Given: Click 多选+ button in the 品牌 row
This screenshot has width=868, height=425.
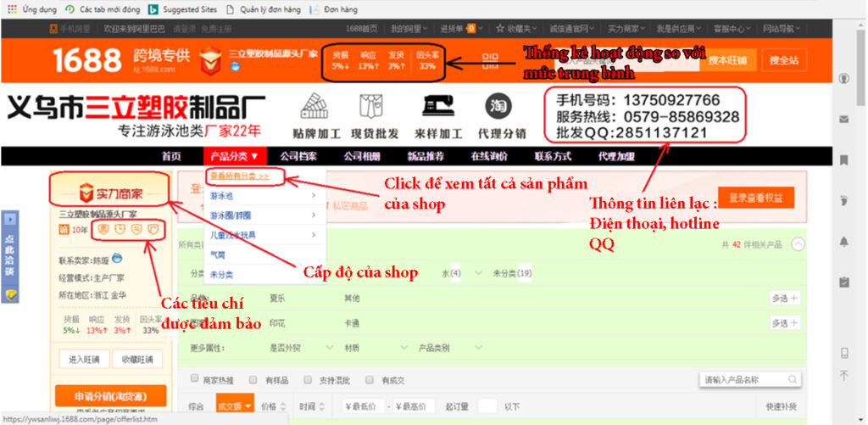Looking at the screenshot, I should pos(785,298).
